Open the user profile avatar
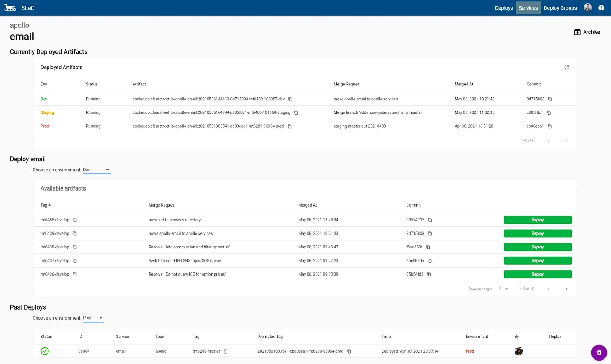The width and height of the screenshot is (611, 364). tap(587, 8)
